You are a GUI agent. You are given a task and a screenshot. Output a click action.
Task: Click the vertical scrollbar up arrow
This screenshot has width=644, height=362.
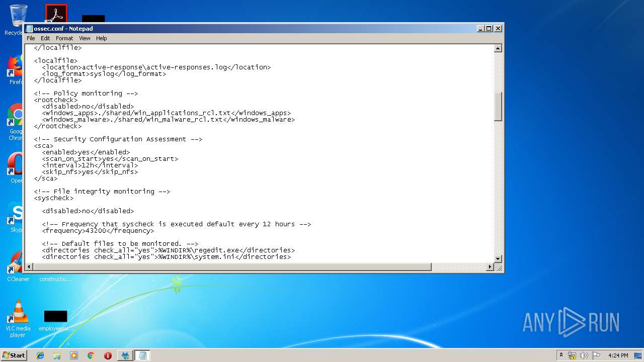498,49
